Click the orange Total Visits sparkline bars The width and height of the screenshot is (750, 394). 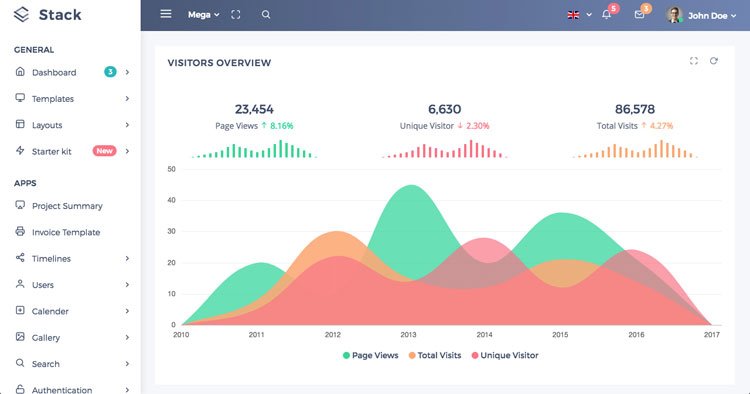pyautogui.click(x=635, y=149)
